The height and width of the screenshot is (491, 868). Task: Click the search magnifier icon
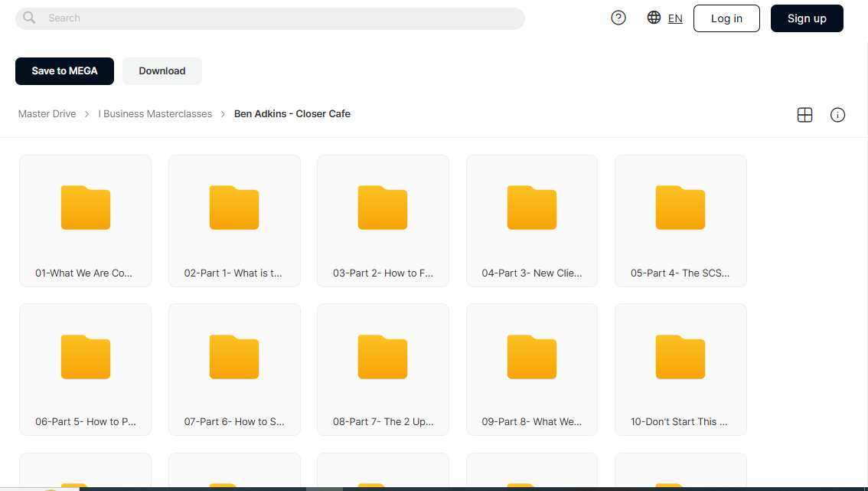click(x=29, y=18)
